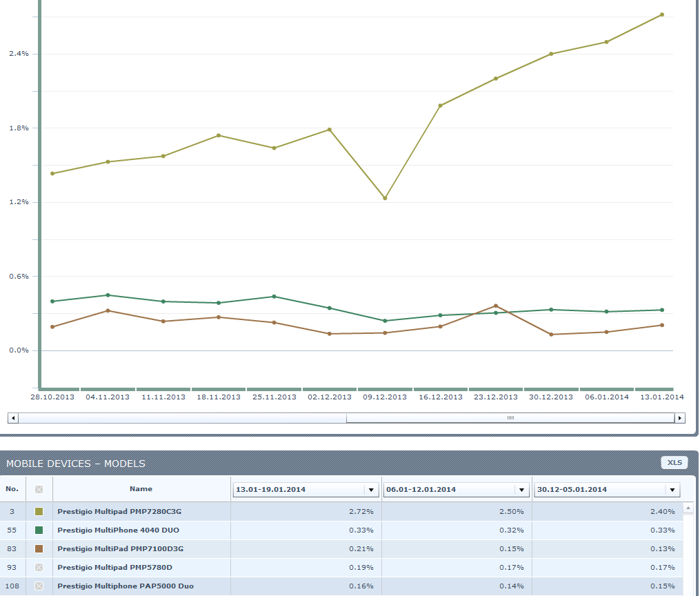Enable Prestigio Multiphone PAP5000 Duo in chart
The image size is (700, 596).
[x=39, y=586]
